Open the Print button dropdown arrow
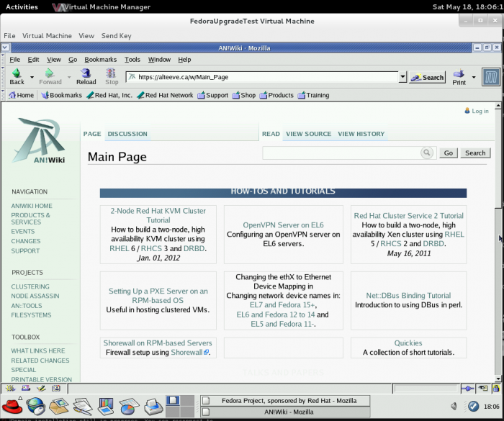This screenshot has height=421, width=504. [474, 77]
